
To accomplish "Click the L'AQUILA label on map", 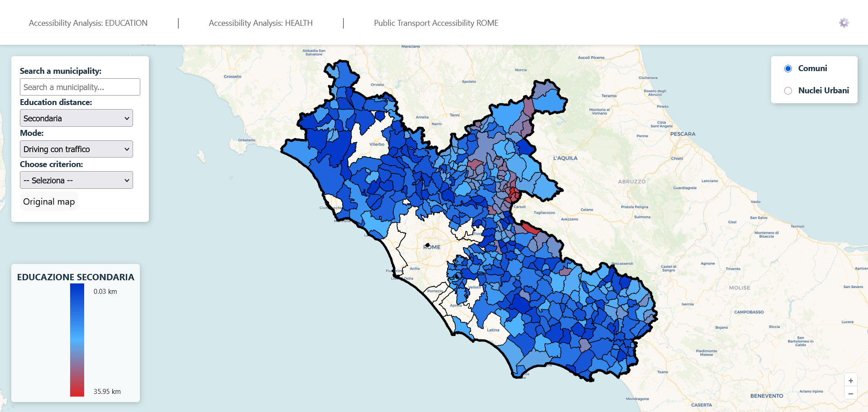I will (565, 158).
